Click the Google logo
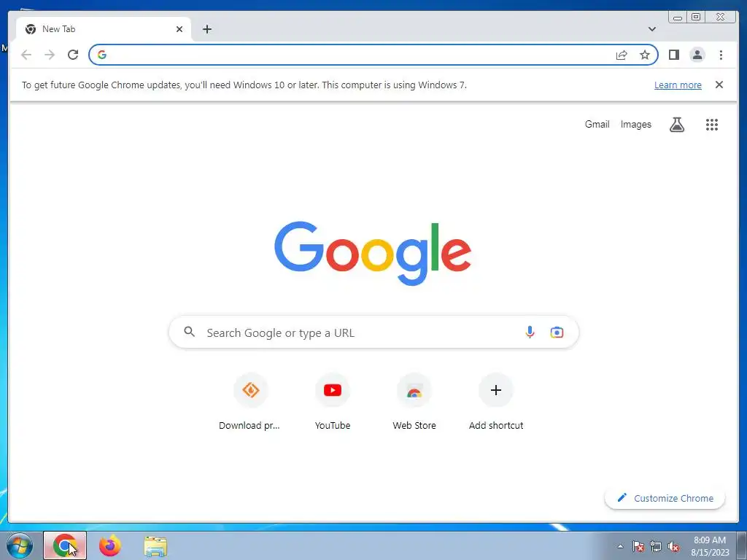 click(x=373, y=253)
